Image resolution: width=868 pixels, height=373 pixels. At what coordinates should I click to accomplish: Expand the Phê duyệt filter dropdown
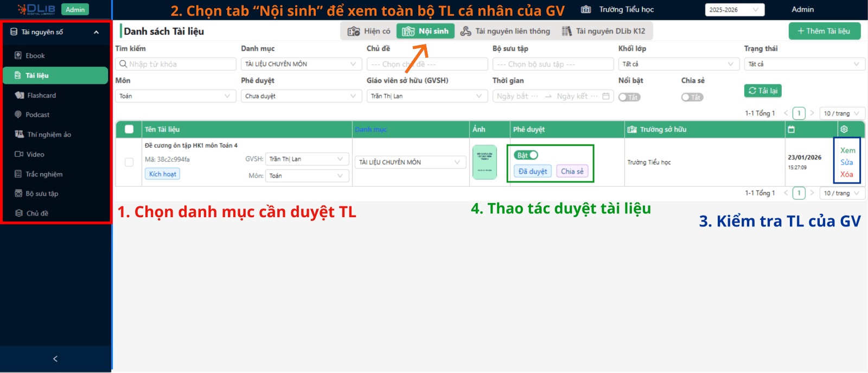[301, 96]
